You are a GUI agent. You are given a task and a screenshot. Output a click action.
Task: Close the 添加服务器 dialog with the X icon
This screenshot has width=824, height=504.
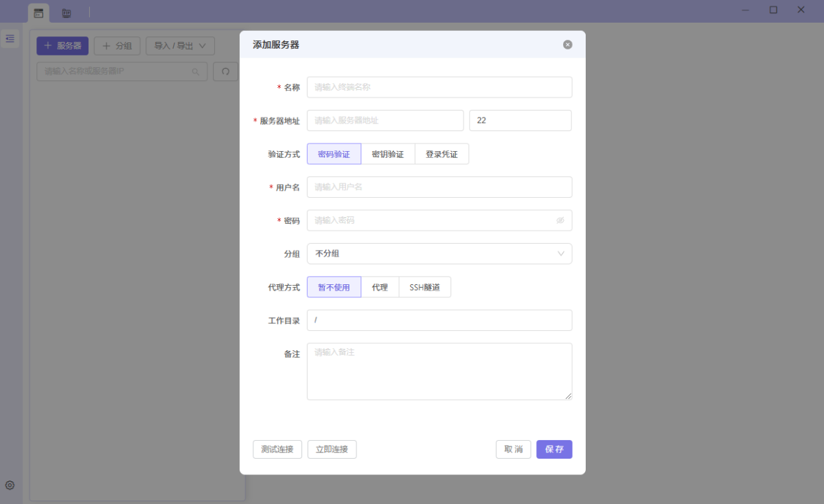[567, 45]
